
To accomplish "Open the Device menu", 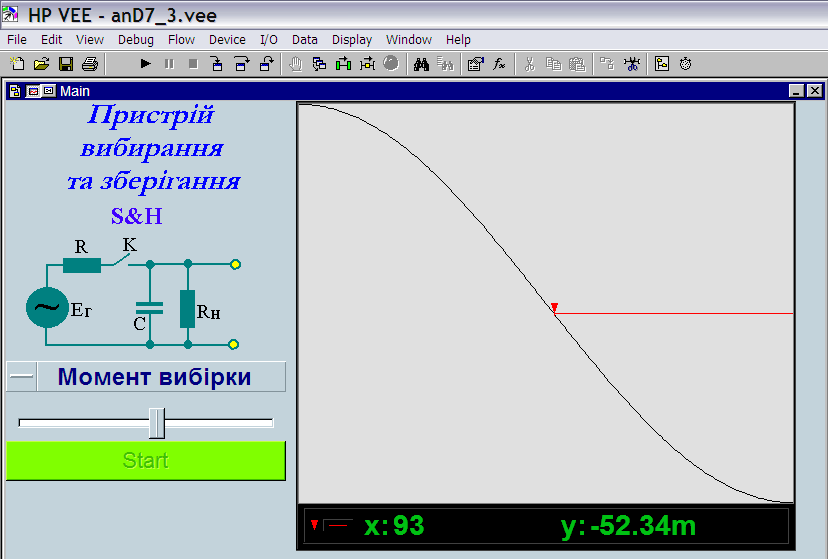I will click(x=227, y=40).
